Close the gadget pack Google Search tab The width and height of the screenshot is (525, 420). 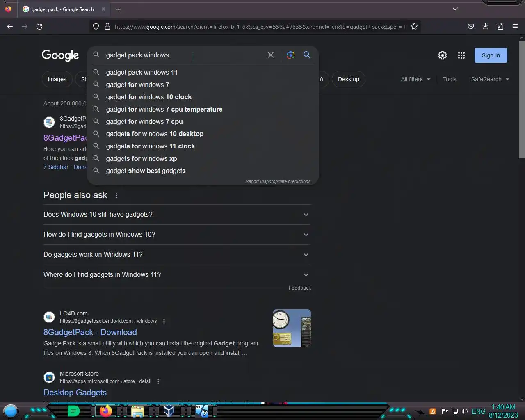tap(103, 9)
